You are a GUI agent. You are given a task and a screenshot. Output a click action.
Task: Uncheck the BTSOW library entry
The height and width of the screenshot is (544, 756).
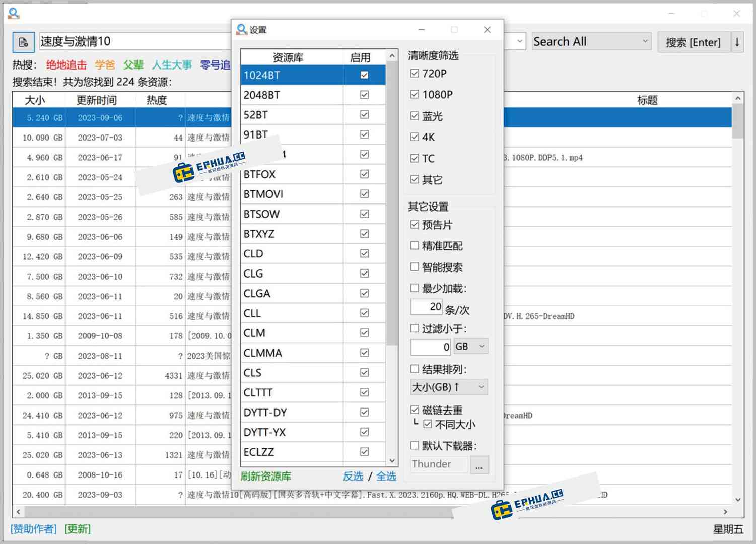click(364, 214)
